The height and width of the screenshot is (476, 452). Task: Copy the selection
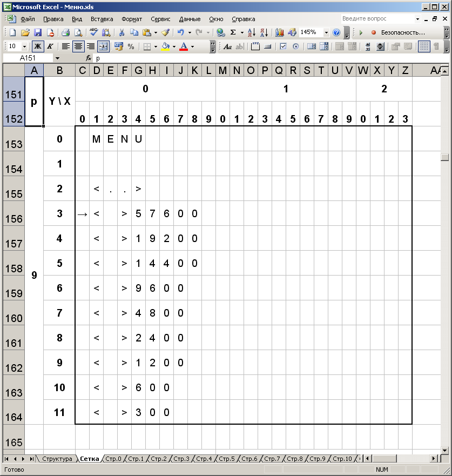pyautogui.click(x=134, y=32)
